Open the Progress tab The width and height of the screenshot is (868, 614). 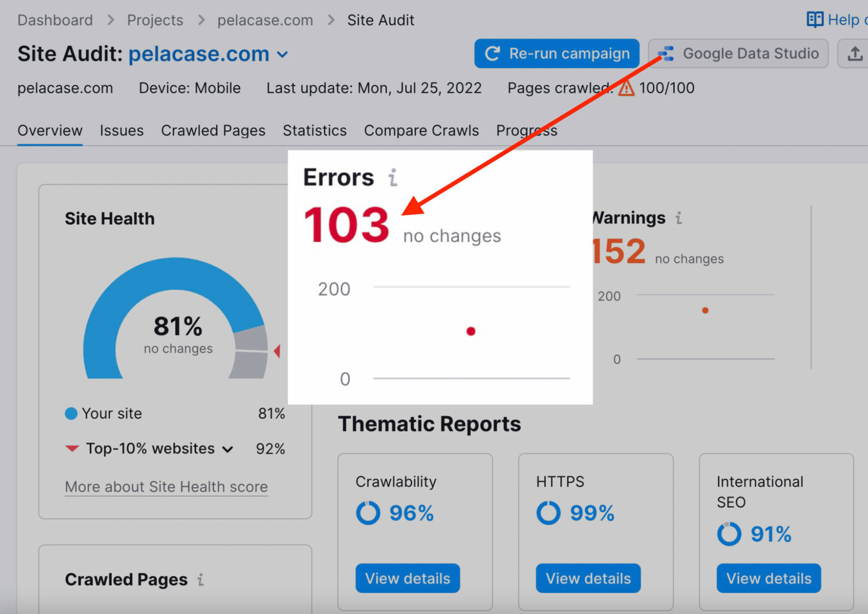pyautogui.click(x=526, y=131)
